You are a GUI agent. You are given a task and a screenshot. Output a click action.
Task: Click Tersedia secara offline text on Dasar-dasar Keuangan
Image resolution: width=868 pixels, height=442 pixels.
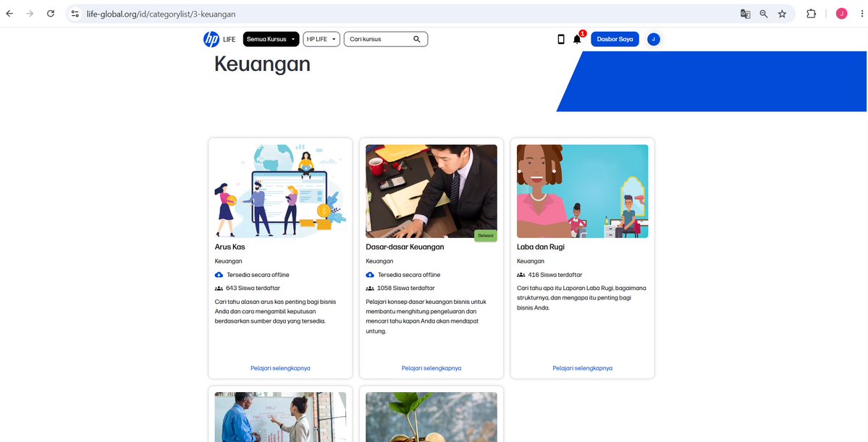[409, 275]
